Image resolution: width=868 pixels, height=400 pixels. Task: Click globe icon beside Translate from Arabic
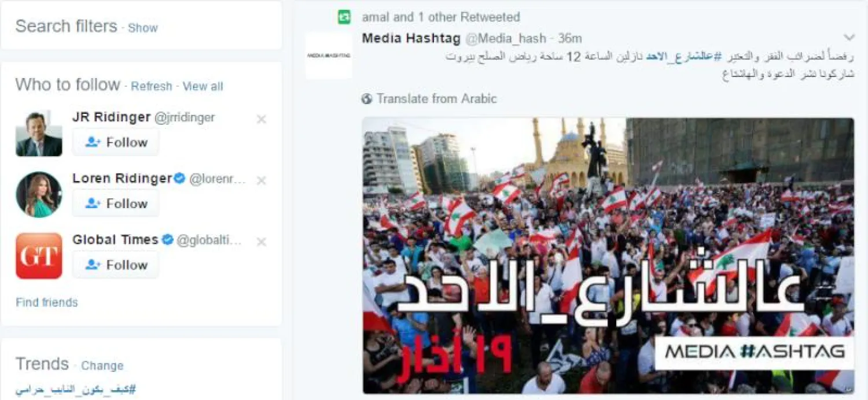click(367, 99)
